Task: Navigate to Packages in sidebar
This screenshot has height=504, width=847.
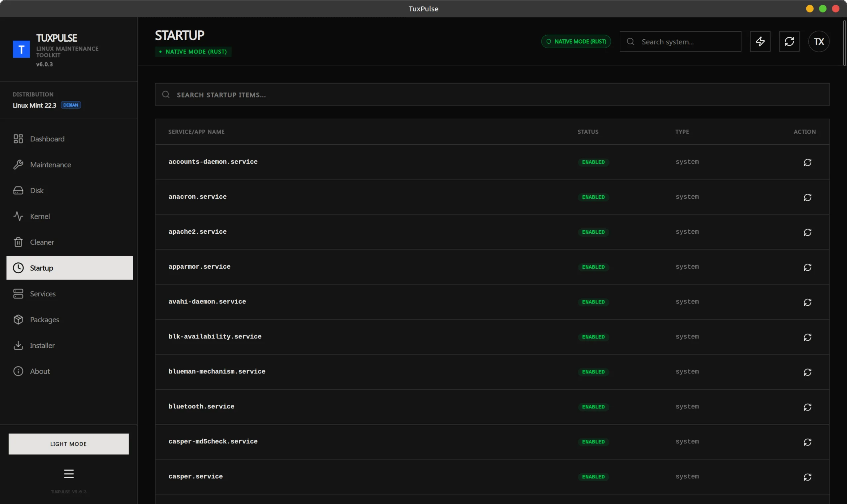Action: (44, 320)
